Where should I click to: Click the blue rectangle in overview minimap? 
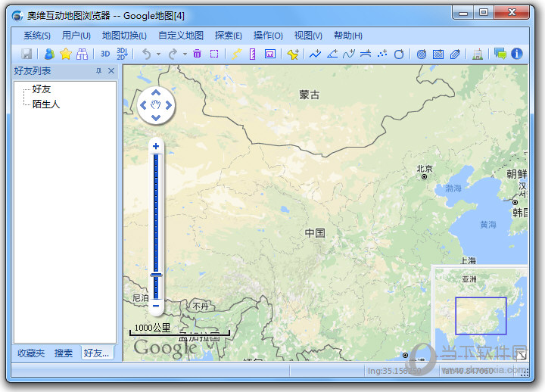click(x=481, y=316)
